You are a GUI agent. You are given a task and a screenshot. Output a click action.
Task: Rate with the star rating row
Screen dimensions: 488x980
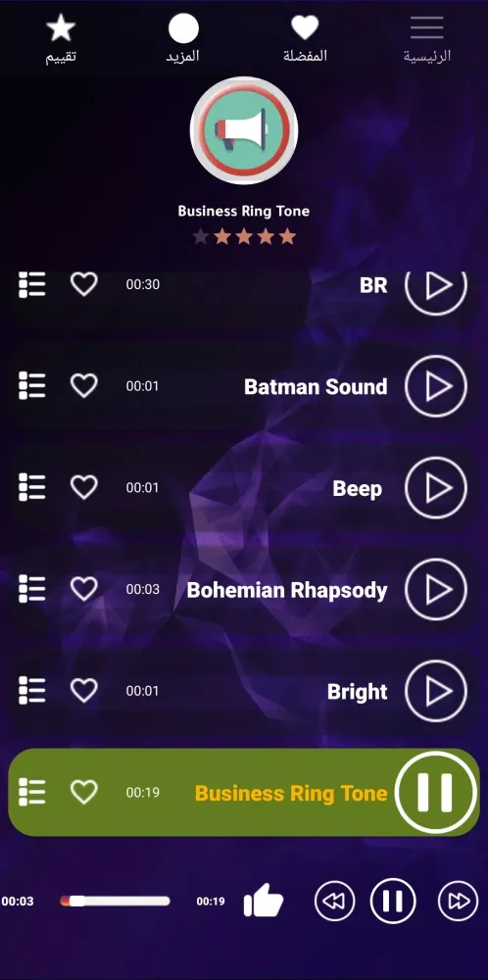coord(244,237)
